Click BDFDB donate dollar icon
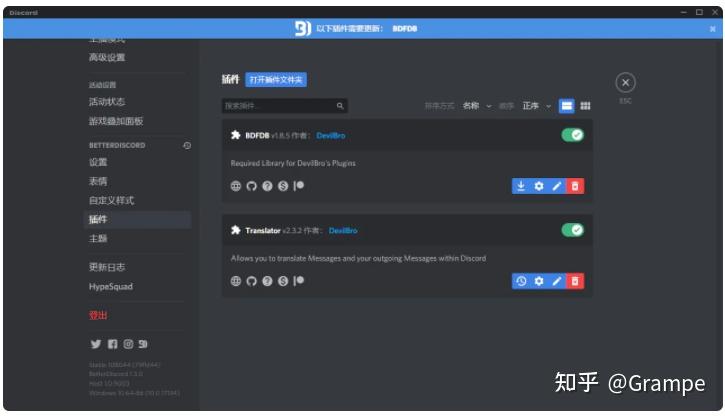The width and height of the screenshot is (725, 417). coord(283,186)
